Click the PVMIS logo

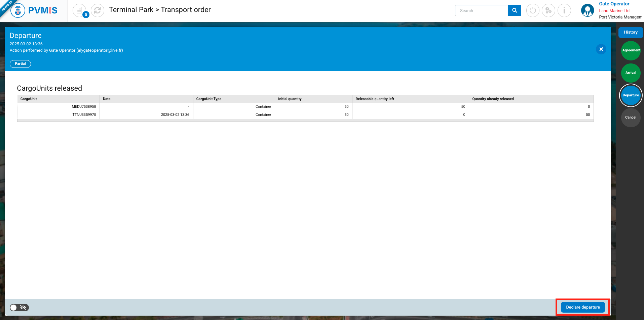34,10
